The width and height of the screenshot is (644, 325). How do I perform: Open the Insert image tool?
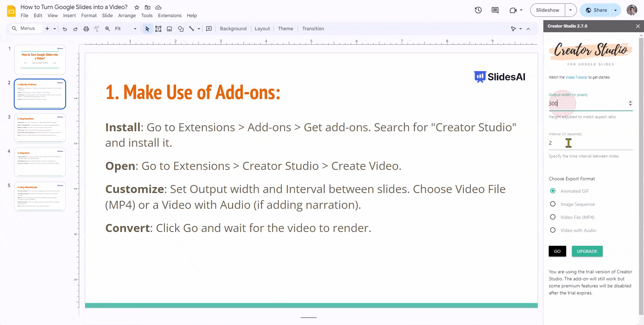[x=169, y=29]
